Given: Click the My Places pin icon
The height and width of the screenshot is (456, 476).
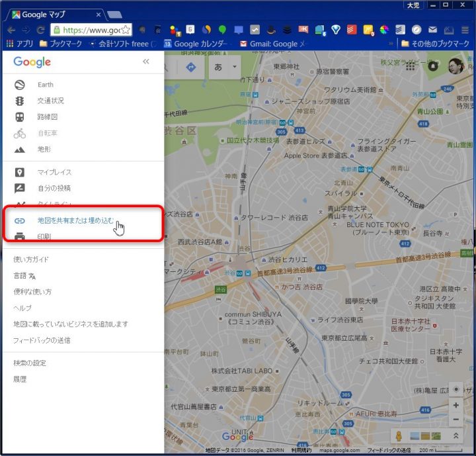Looking at the screenshot, I should [20, 172].
